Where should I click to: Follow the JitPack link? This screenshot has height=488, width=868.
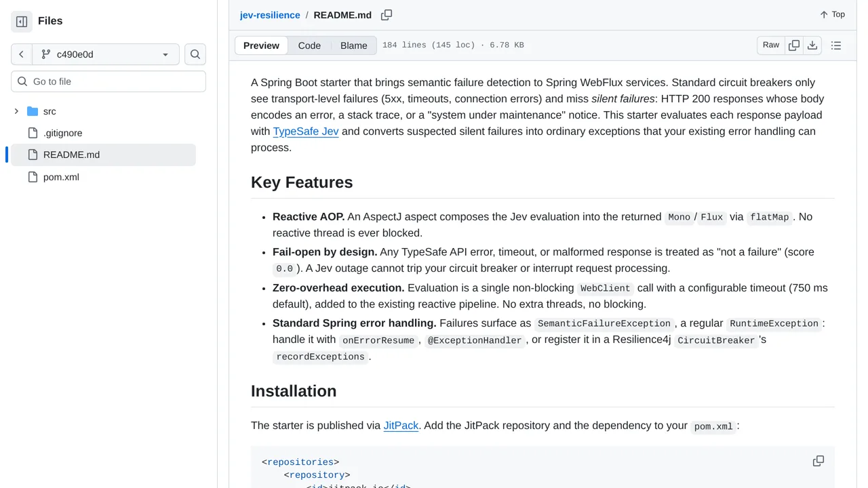(x=401, y=426)
